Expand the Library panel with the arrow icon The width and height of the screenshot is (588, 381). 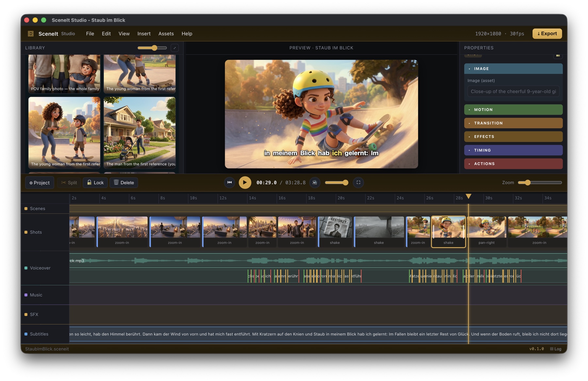(x=175, y=48)
